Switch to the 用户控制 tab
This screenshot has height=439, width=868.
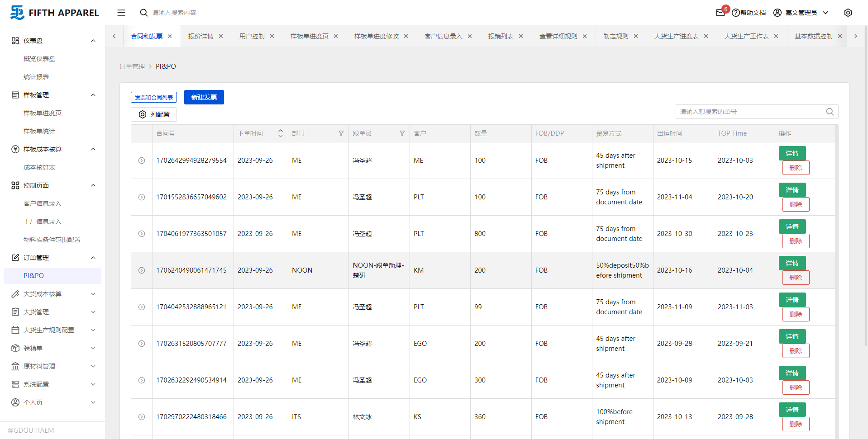[x=252, y=36]
